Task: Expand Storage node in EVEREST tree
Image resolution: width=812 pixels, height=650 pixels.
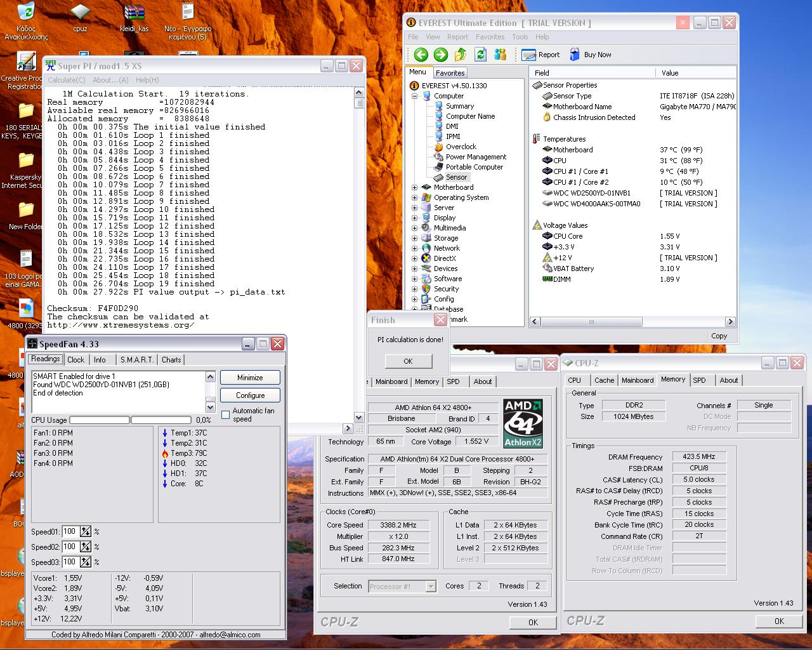Action: pos(415,238)
